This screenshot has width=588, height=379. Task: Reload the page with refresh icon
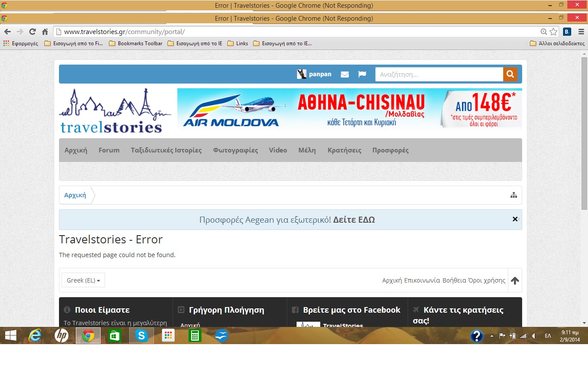click(x=32, y=32)
